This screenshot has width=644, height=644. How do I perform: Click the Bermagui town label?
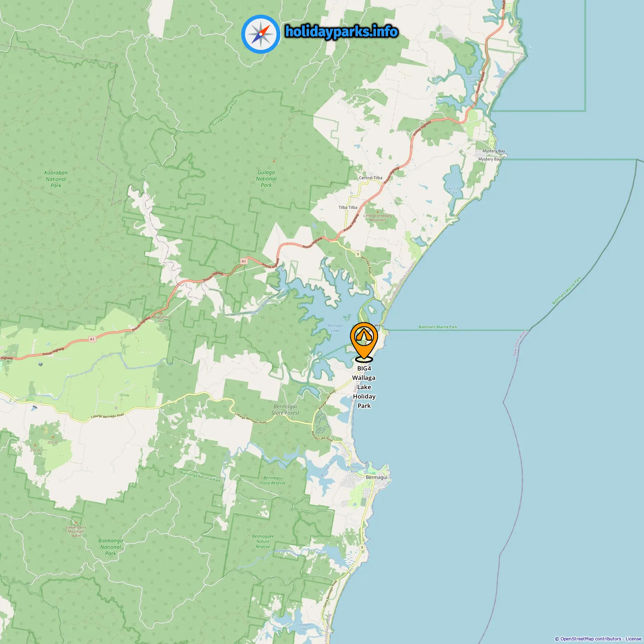click(x=376, y=477)
